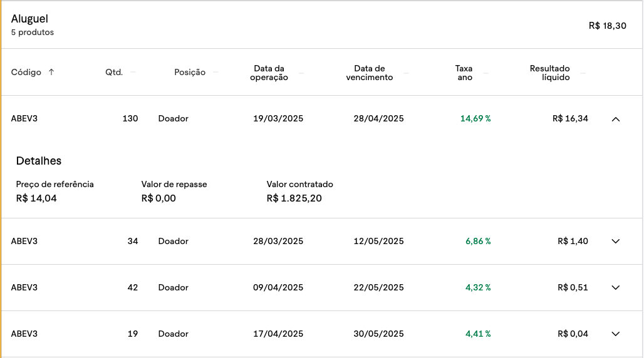Select the row dated 28/03/2025
Screen dimensions: 644x358
click(x=322, y=242)
